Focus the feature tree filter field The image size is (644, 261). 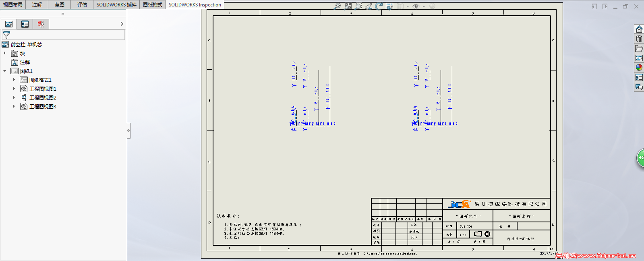pos(64,35)
